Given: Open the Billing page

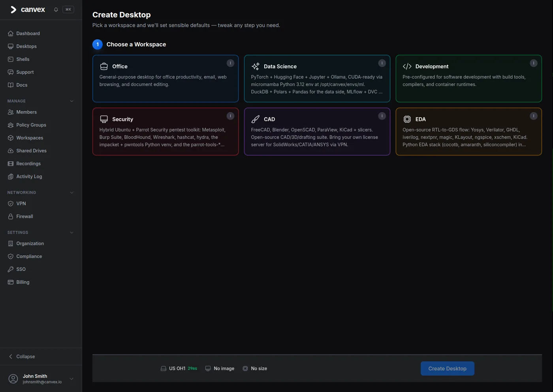Looking at the screenshot, I should pyautogui.click(x=41, y=282).
